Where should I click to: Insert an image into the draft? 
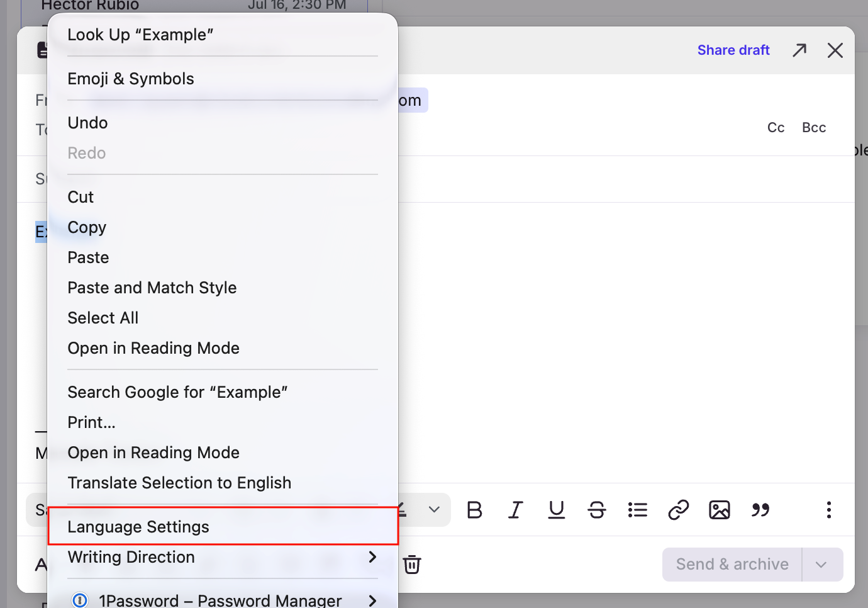coord(720,510)
